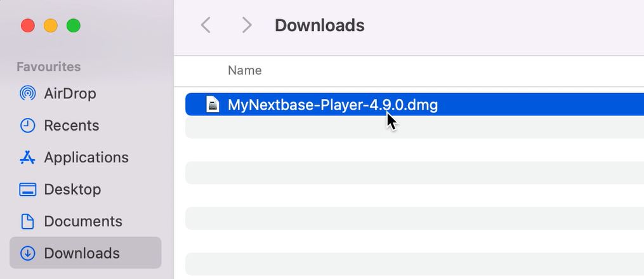This screenshot has height=279, width=644.
Task: Click the Downloads window title
Action: pos(320,25)
